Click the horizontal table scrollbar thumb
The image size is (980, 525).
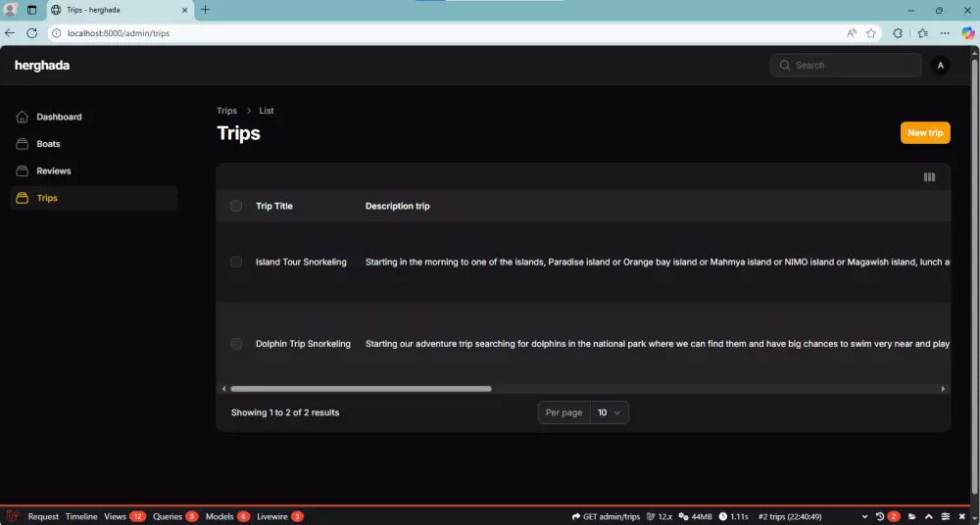coord(361,389)
